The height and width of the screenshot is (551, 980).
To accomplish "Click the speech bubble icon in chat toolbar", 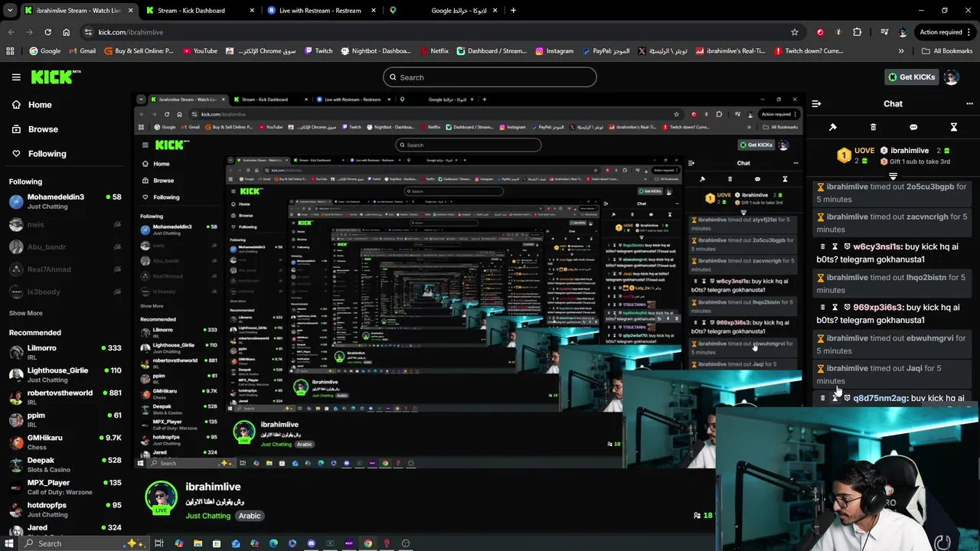I will 913,127.
